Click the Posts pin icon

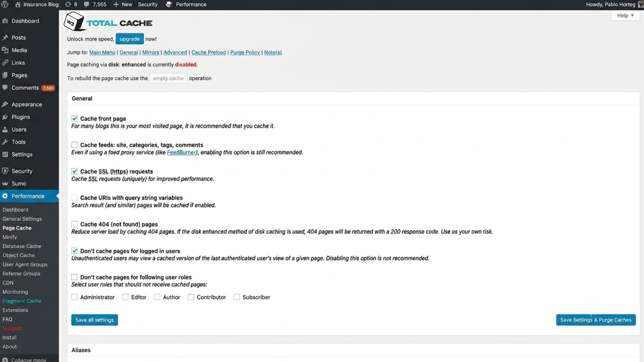point(5,38)
